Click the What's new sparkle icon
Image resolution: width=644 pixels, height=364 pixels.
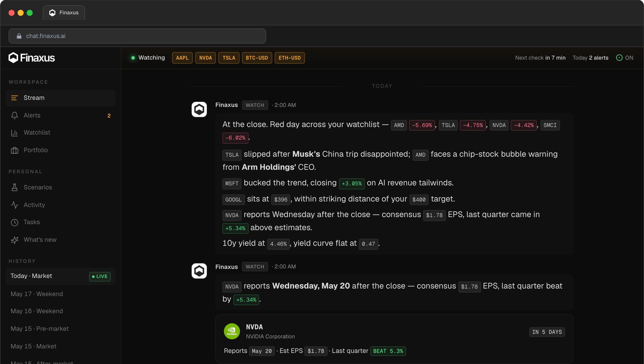(14, 240)
